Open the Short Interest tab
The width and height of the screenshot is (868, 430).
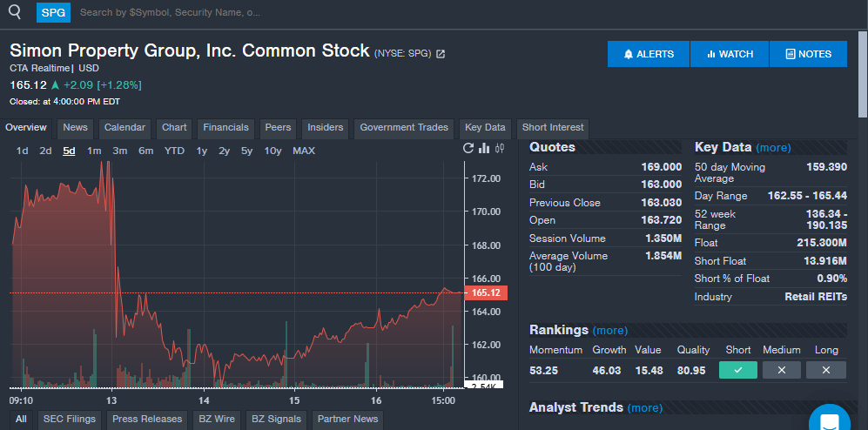click(x=553, y=128)
